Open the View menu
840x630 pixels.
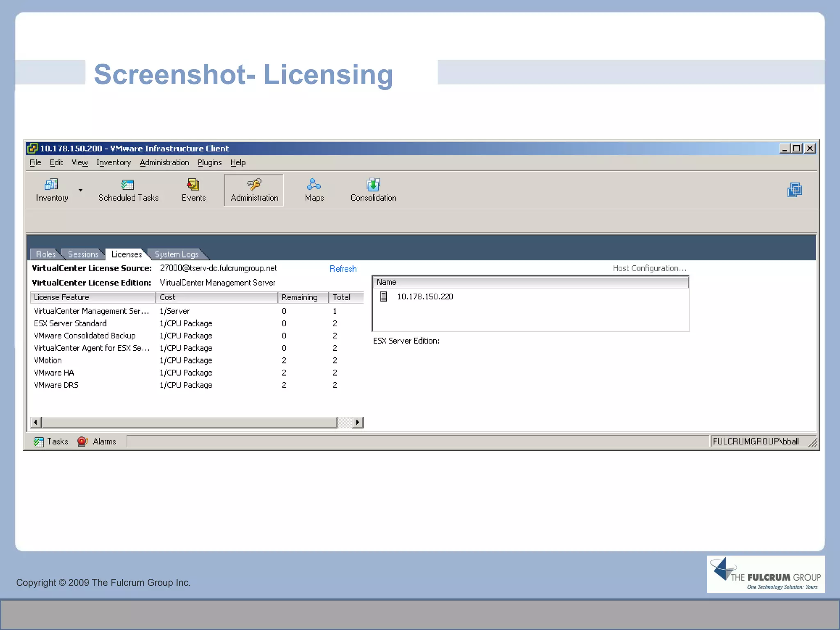tap(80, 162)
